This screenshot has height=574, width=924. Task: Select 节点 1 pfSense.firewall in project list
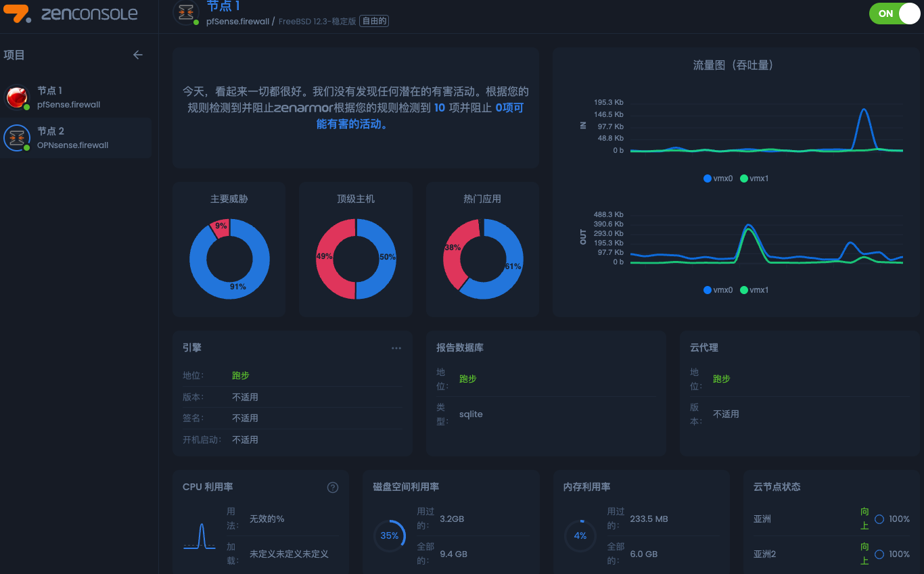[x=69, y=97]
